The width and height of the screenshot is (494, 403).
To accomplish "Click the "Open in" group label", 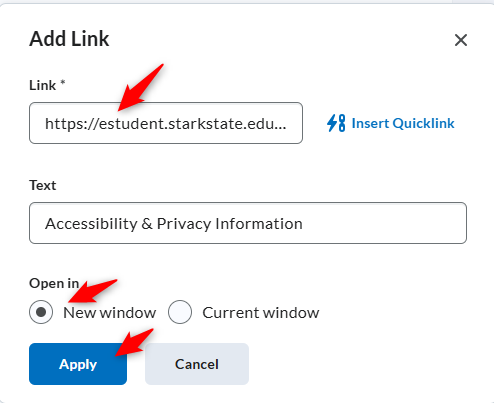I will [54, 283].
